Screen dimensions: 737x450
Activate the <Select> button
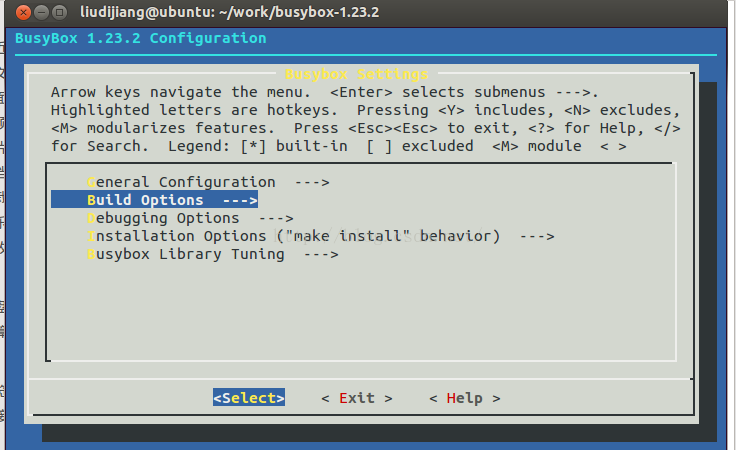(249, 398)
